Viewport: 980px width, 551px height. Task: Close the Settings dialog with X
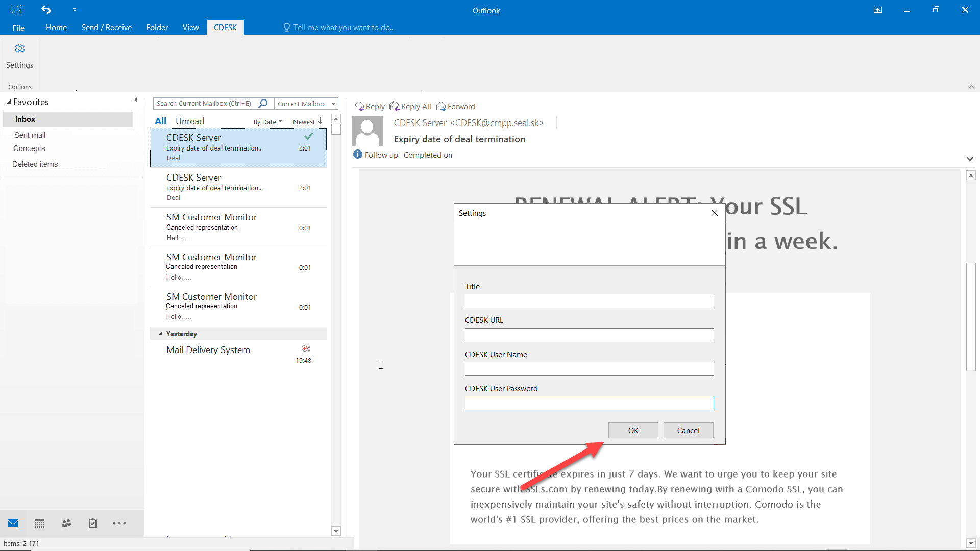pos(715,213)
